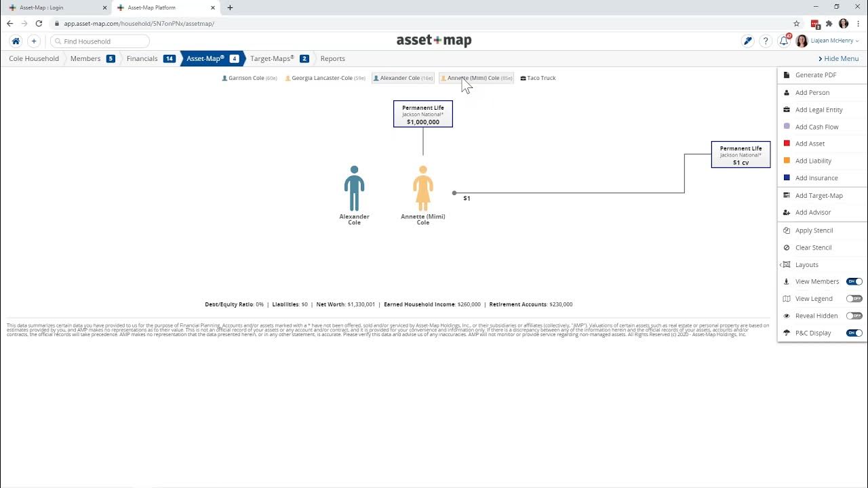Viewport: 868px width, 488px height.
Task: Click the P&C Display umbrella icon
Action: (x=787, y=333)
